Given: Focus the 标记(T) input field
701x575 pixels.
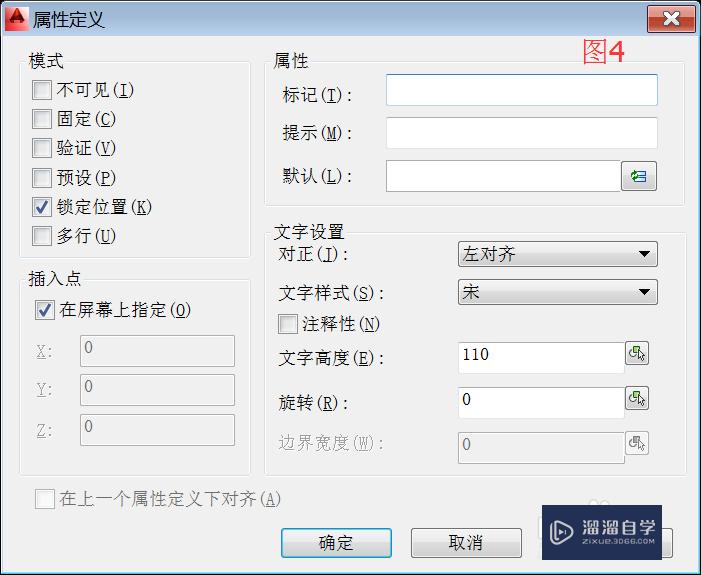Looking at the screenshot, I should [522, 90].
